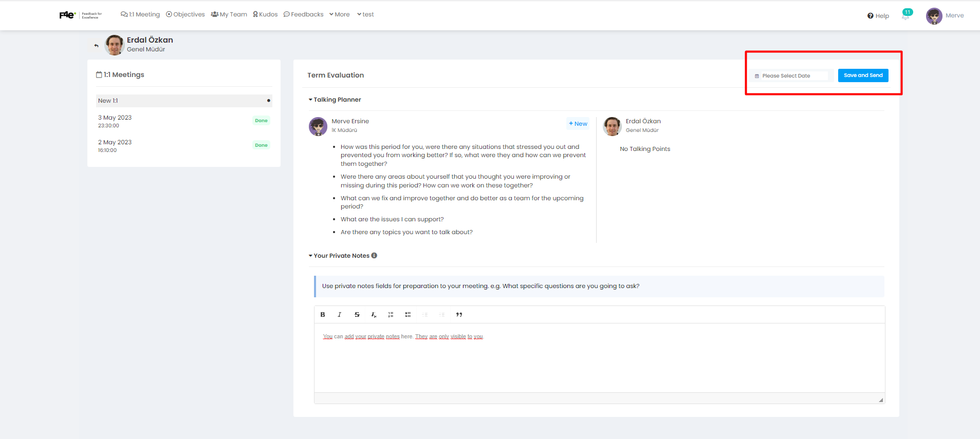980x439 pixels.
Task: Click the 'Were there any areas' talking point
Action: coord(455,181)
